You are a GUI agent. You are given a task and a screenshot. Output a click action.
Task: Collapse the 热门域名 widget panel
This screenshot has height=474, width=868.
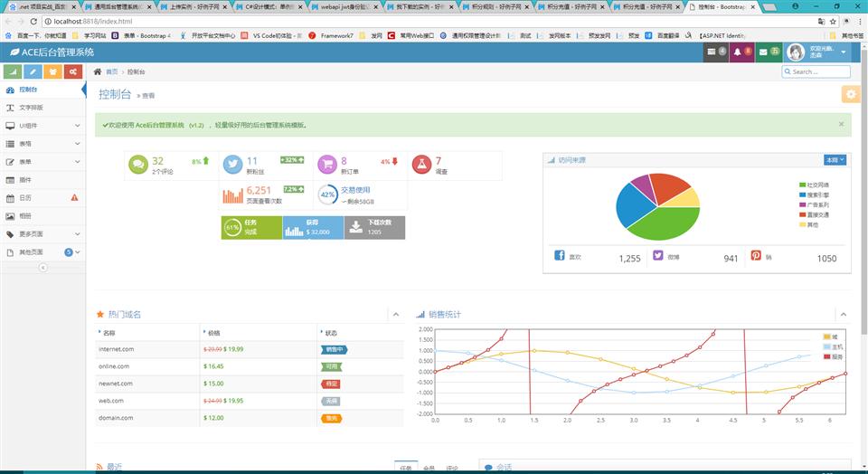395,314
